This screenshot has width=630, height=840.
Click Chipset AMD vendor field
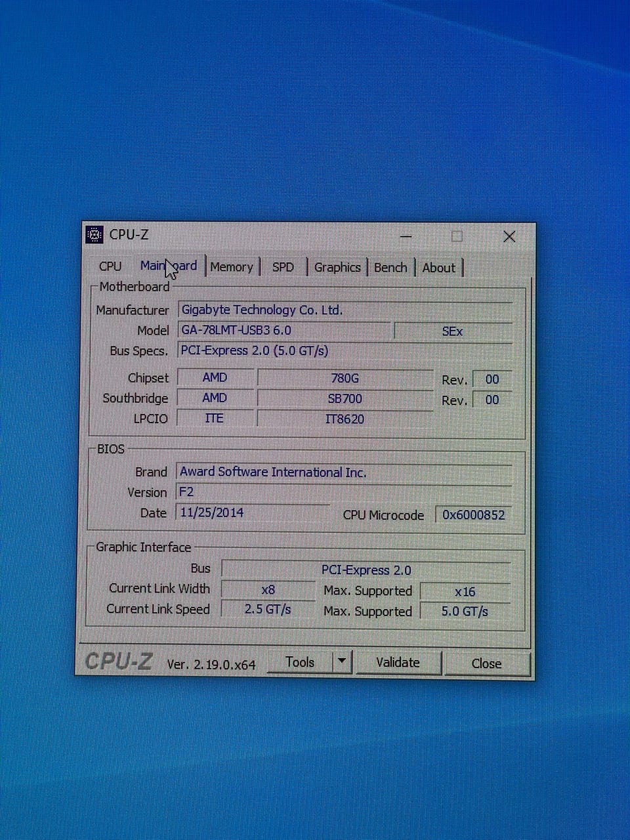[215, 377]
